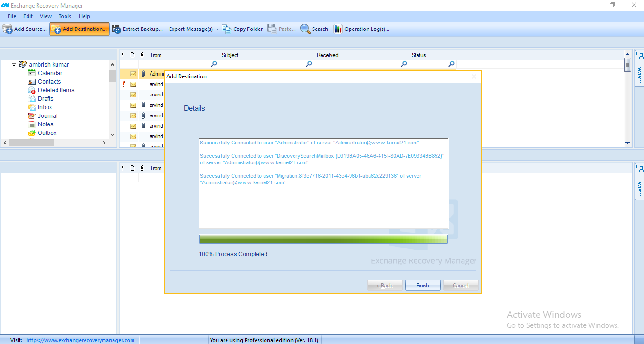Open the upper Preview side panel
Image resolution: width=644 pixels, height=344 pixels.
tap(639, 68)
